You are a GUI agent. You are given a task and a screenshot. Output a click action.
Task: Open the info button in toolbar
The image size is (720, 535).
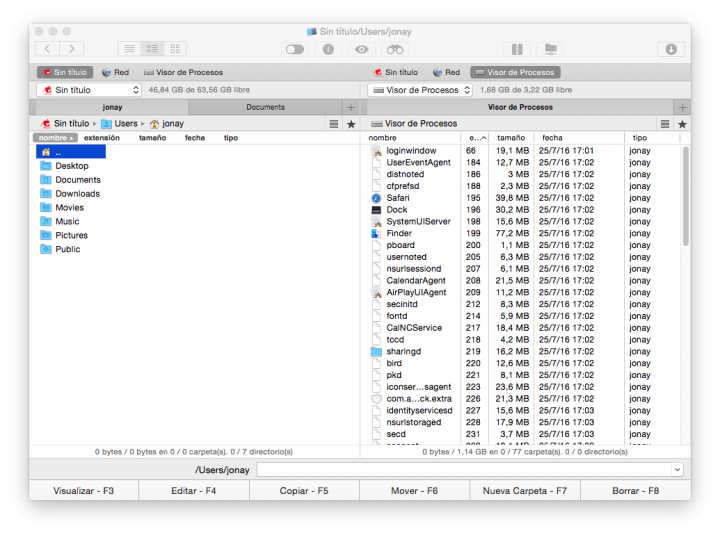point(328,49)
